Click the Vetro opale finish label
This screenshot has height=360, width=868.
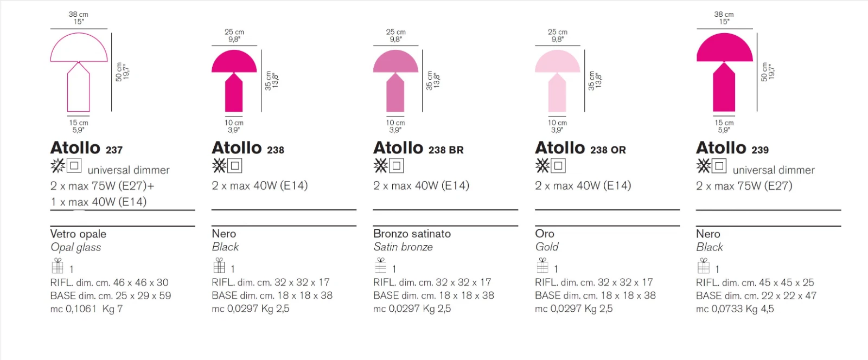[x=78, y=234]
